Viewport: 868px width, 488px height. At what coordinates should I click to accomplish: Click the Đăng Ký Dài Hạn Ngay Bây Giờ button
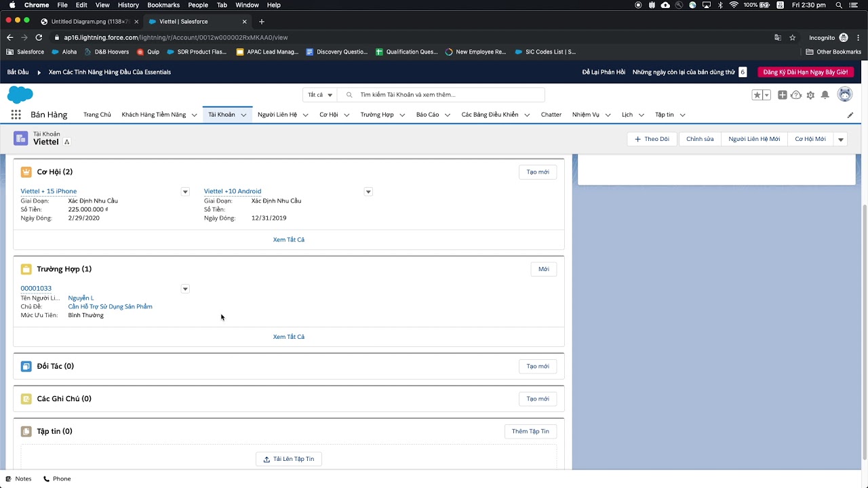[x=805, y=72]
